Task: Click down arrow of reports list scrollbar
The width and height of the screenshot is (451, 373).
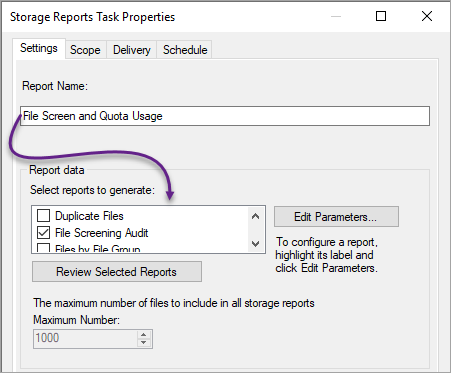Action: tap(256, 244)
